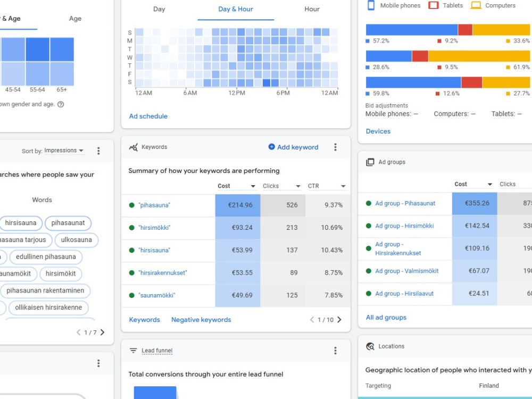Click the Lead funnel card title
This screenshot has height=399, width=532.
(157, 351)
